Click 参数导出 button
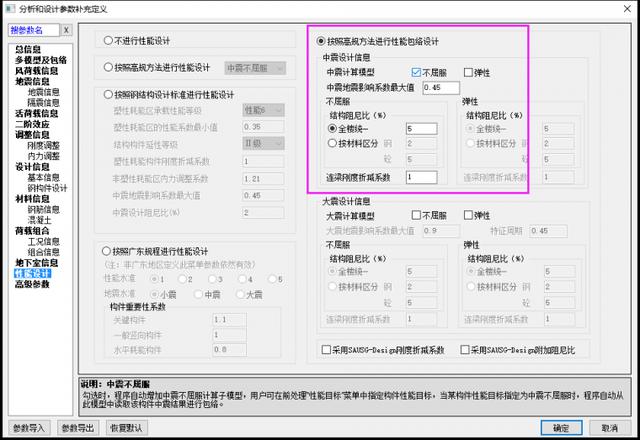 coord(78,428)
